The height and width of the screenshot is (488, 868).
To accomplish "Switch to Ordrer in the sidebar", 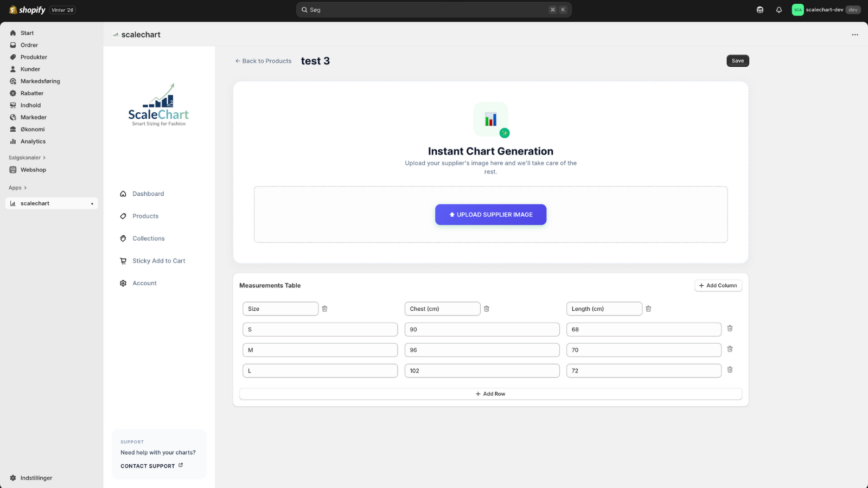I will point(29,45).
